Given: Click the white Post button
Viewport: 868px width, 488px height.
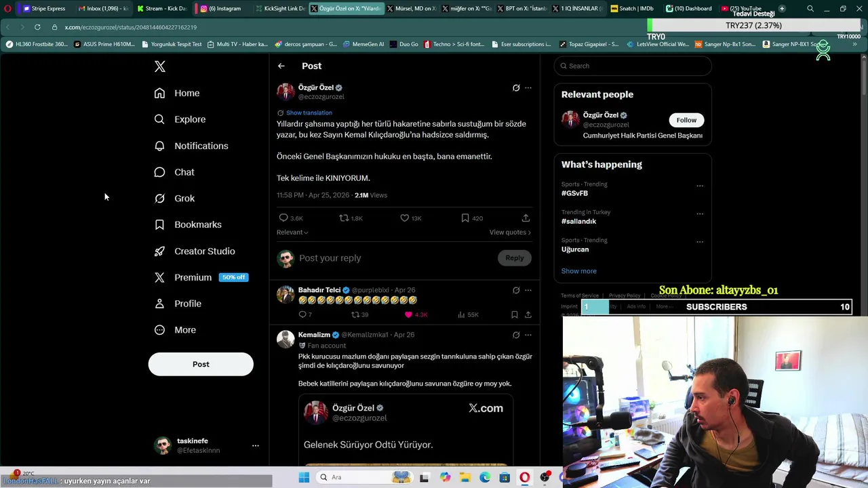Looking at the screenshot, I should [x=201, y=364].
